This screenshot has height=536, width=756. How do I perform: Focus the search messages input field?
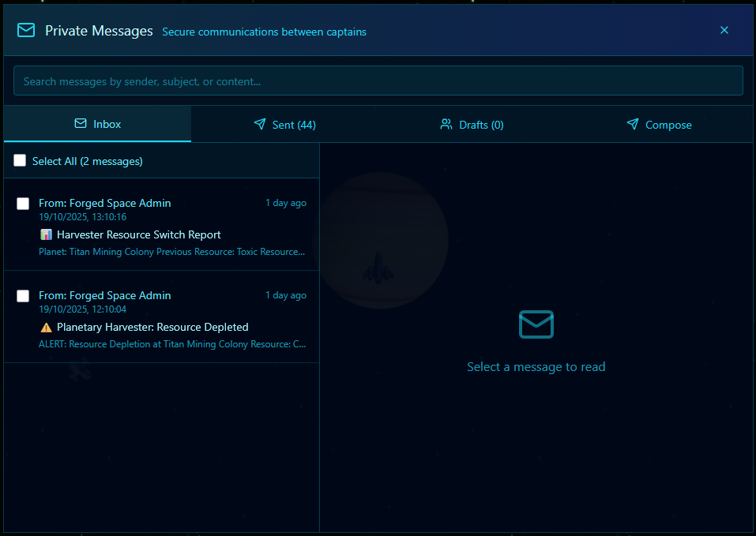click(x=378, y=81)
